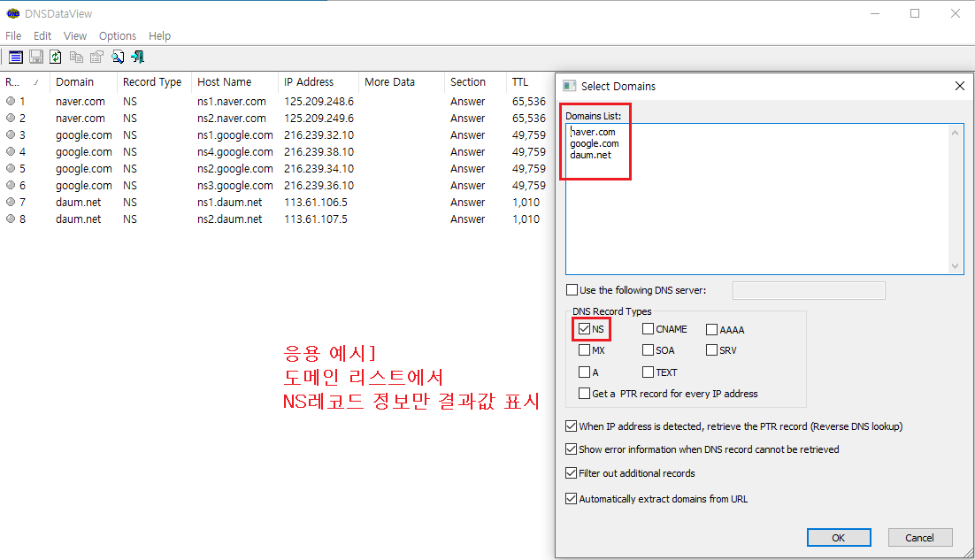Select the record icon of row 7

(11, 202)
